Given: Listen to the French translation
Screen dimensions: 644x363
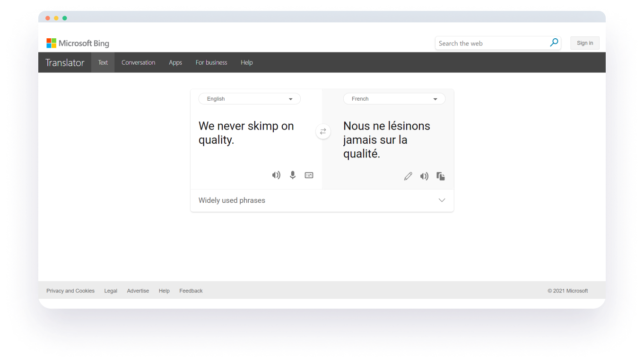Looking at the screenshot, I should click(424, 176).
